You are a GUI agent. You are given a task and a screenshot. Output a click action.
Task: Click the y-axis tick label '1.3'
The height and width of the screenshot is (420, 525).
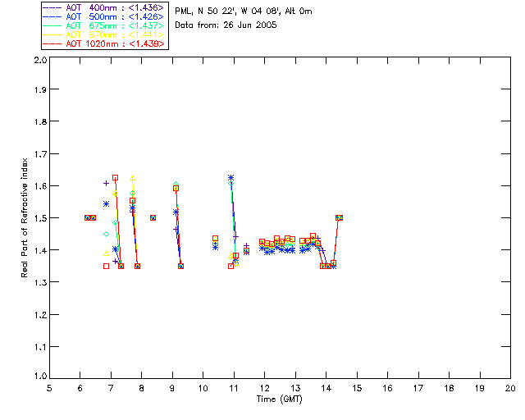tap(40, 282)
